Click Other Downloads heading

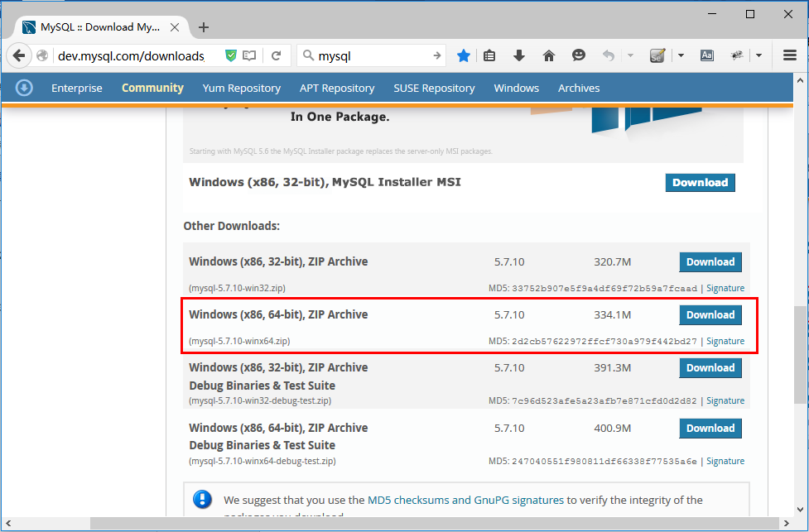coord(232,226)
